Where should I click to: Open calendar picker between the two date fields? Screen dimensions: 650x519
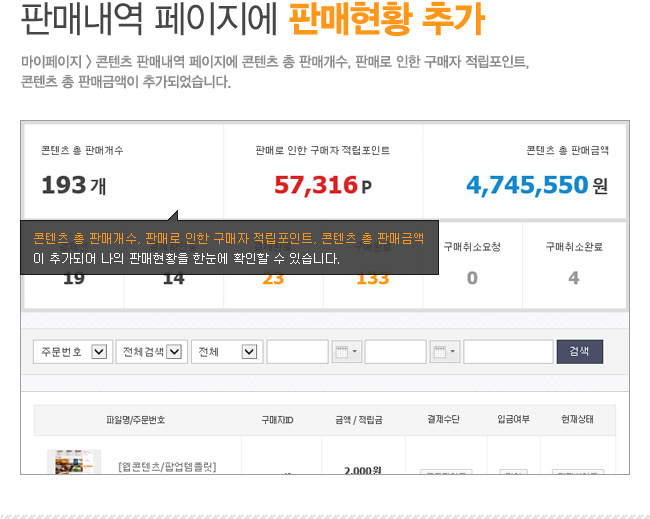pyautogui.click(x=347, y=352)
